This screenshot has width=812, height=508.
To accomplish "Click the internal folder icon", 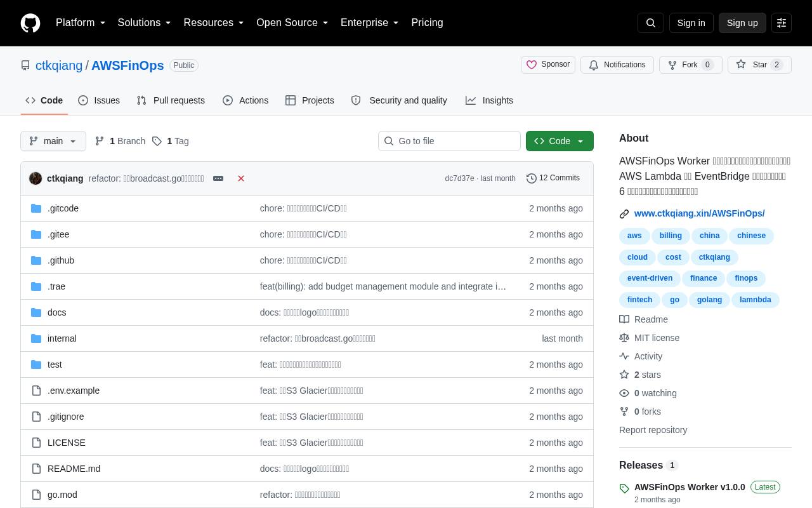I will coord(36,338).
